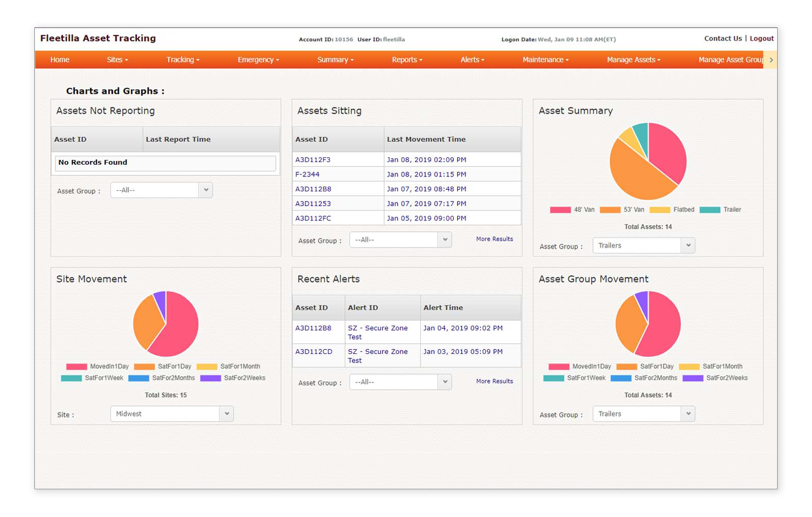
Task: Click the Jan 05, 2019 09:00 PM movement time
Action: pyautogui.click(x=427, y=218)
